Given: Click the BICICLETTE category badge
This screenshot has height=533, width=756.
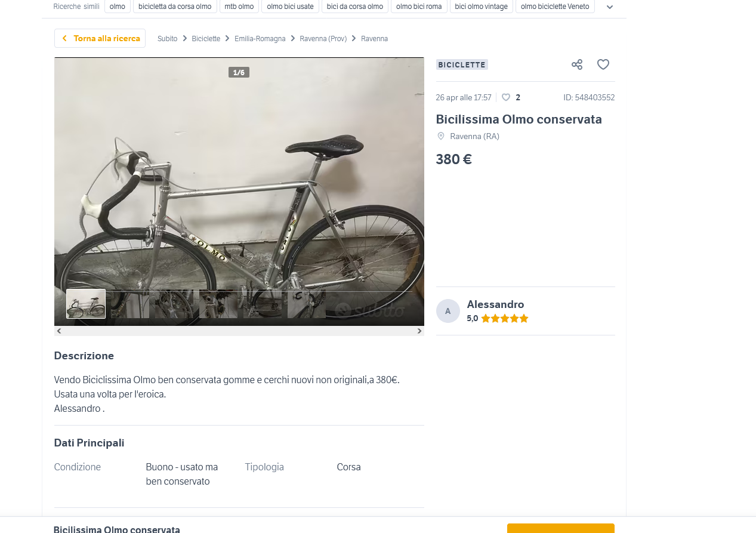Looking at the screenshot, I should [x=462, y=64].
